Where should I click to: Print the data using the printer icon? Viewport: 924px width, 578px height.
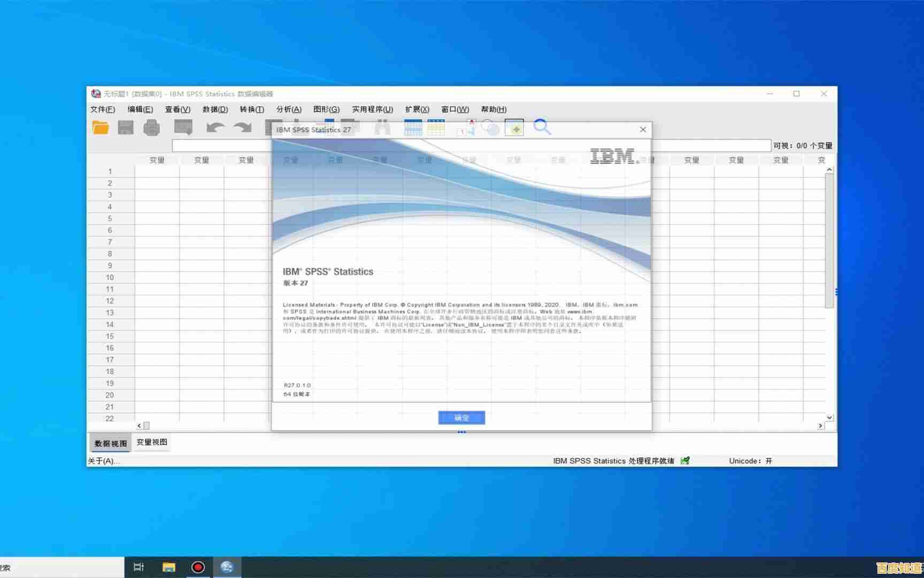pyautogui.click(x=152, y=128)
